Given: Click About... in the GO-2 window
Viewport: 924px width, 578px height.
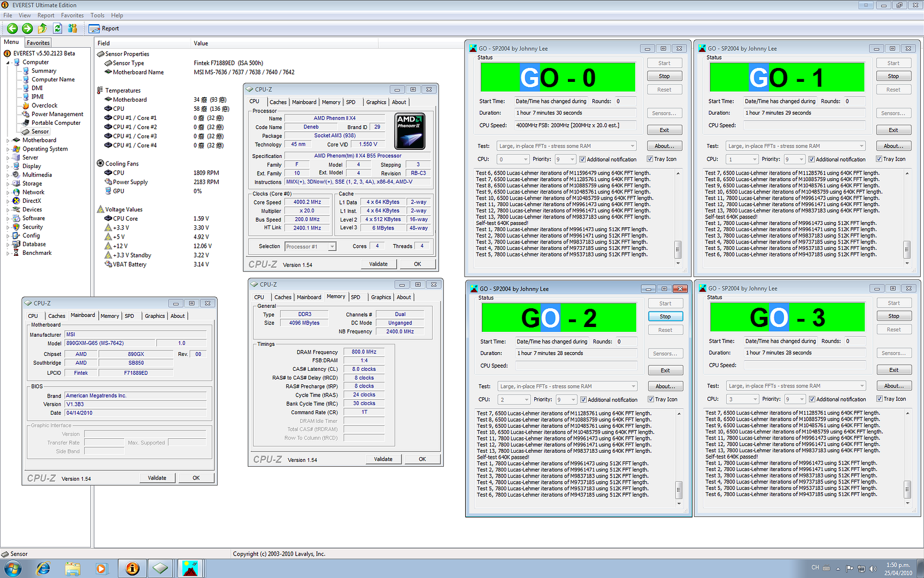Looking at the screenshot, I should click(x=665, y=386).
